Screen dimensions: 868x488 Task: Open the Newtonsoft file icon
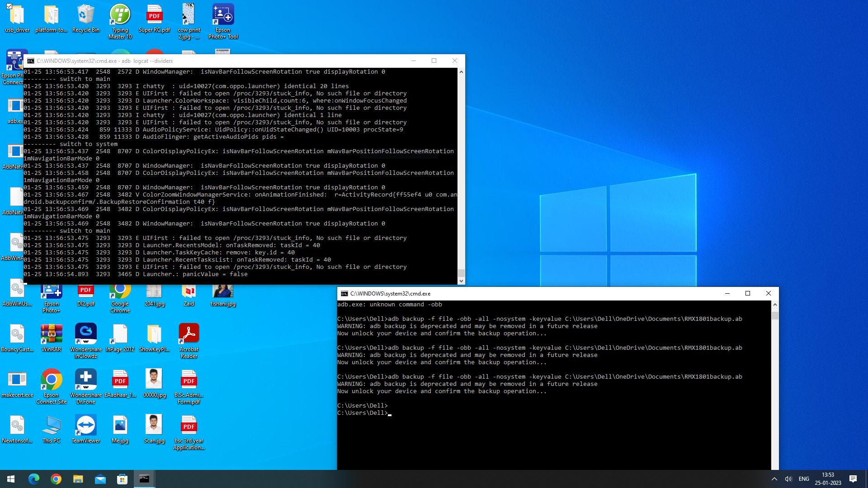pyautogui.click(x=17, y=429)
